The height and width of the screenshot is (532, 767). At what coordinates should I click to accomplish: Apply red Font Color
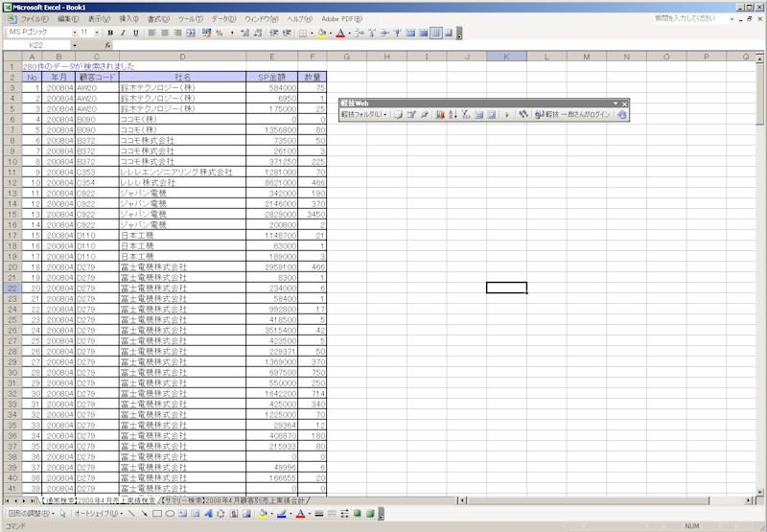[340, 33]
